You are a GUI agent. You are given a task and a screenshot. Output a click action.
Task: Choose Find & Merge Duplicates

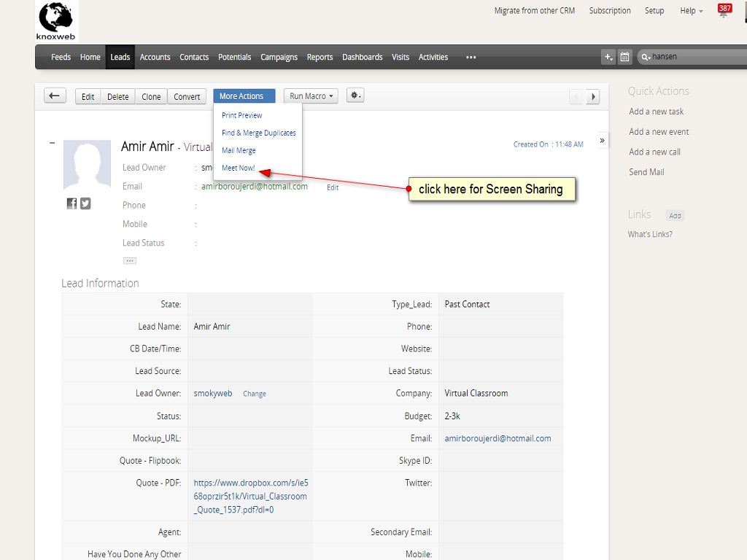259,133
